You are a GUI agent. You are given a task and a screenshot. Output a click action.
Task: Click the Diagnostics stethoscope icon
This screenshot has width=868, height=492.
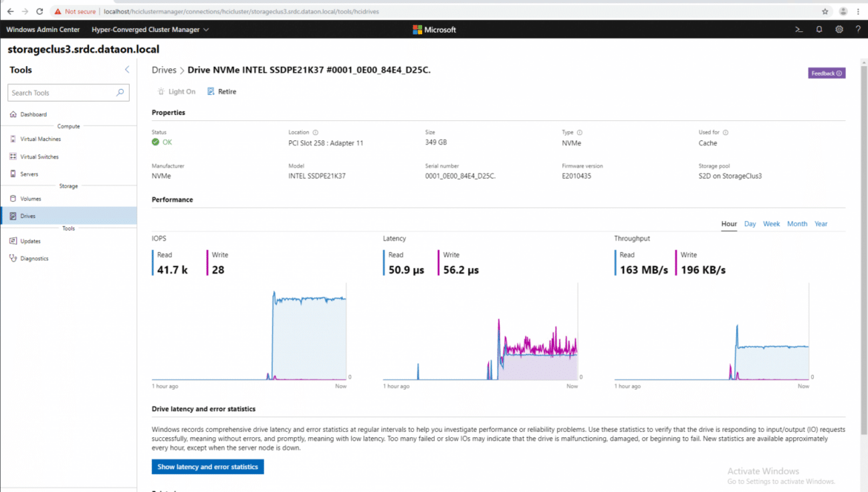point(13,258)
